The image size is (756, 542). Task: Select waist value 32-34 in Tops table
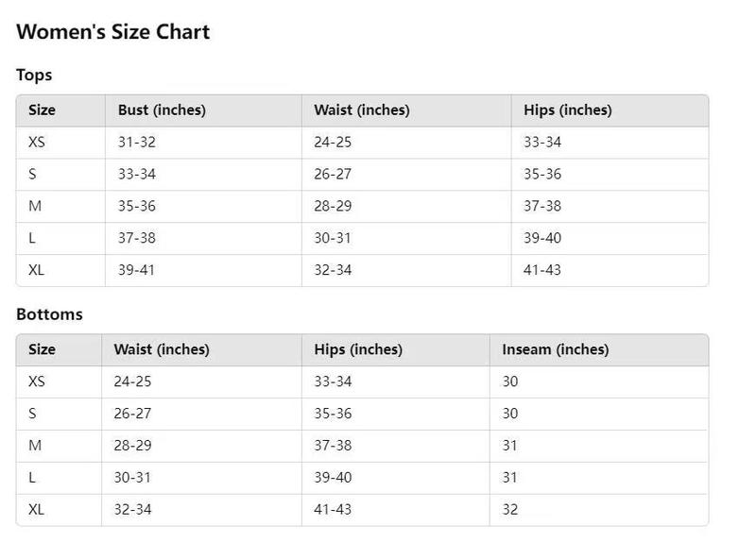333,270
